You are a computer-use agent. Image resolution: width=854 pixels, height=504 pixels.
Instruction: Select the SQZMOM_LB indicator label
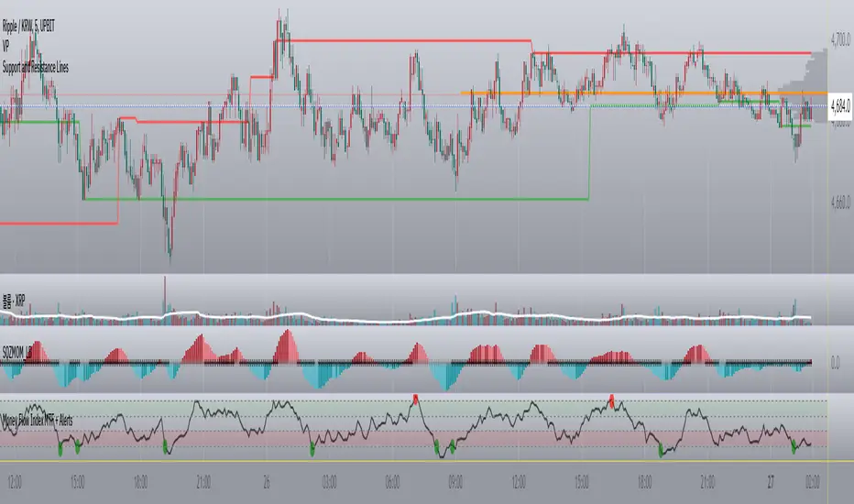pyautogui.click(x=16, y=353)
